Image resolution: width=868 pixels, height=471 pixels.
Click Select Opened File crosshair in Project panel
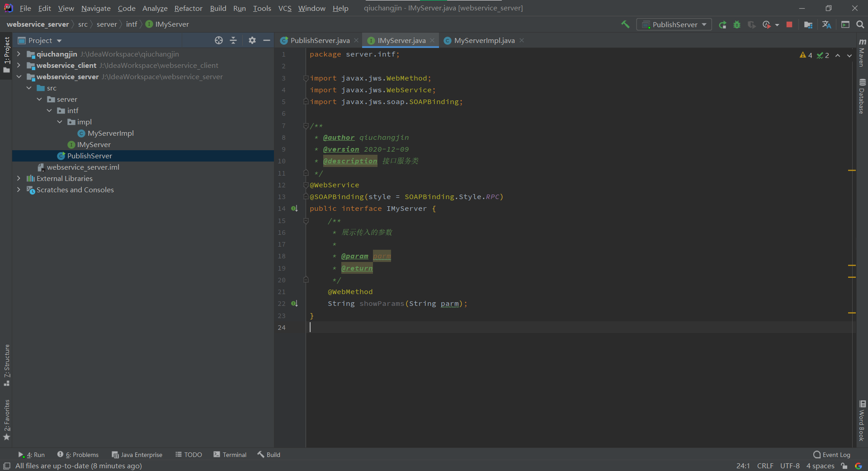pos(219,40)
